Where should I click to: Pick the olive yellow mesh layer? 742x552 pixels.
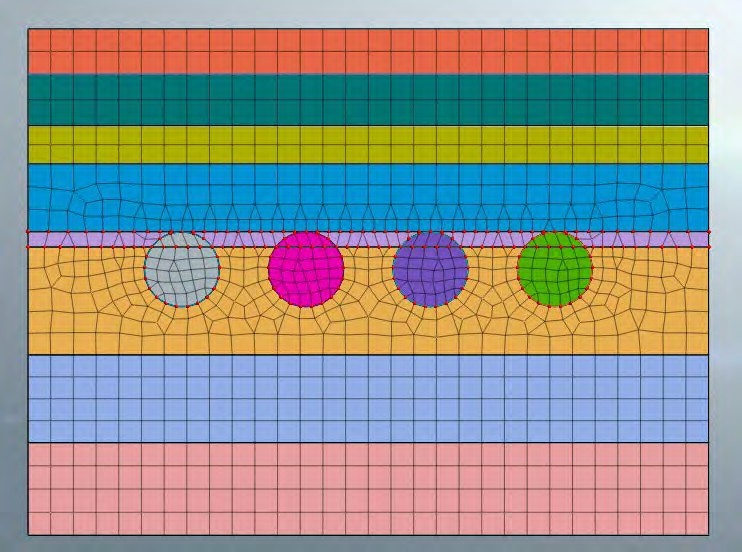(368, 144)
